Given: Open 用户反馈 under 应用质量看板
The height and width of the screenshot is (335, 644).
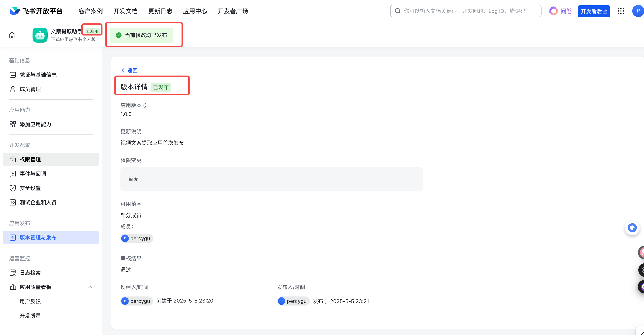Looking at the screenshot, I should [x=30, y=301].
